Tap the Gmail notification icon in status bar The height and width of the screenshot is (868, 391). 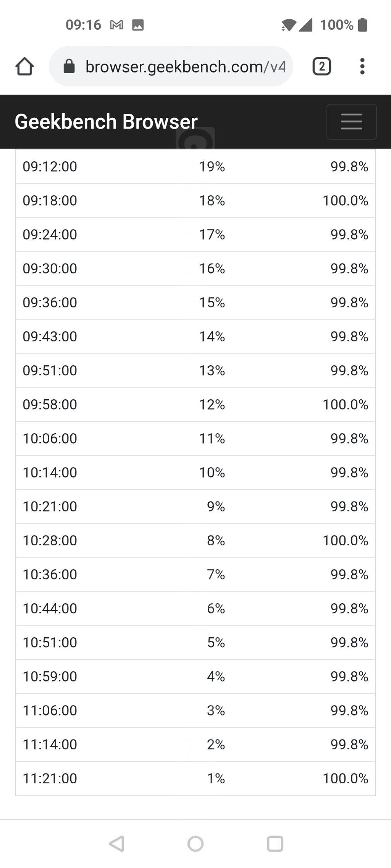pyautogui.click(x=116, y=25)
